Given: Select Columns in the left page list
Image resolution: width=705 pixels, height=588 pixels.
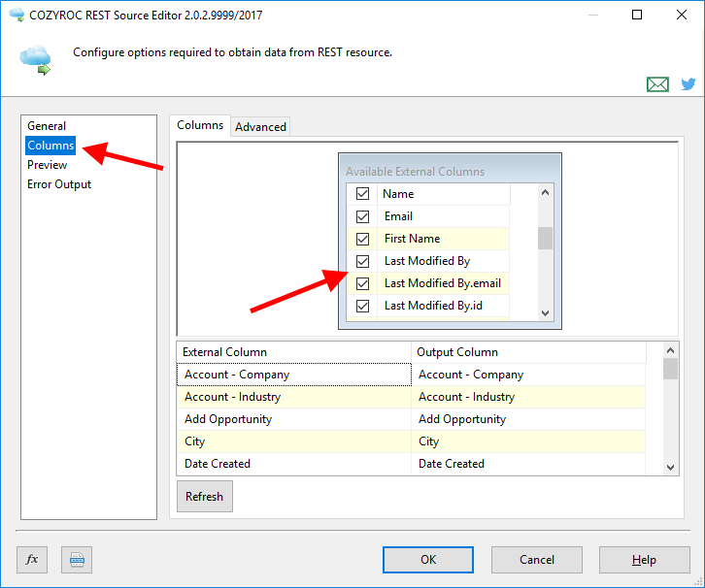Looking at the screenshot, I should pos(50,146).
